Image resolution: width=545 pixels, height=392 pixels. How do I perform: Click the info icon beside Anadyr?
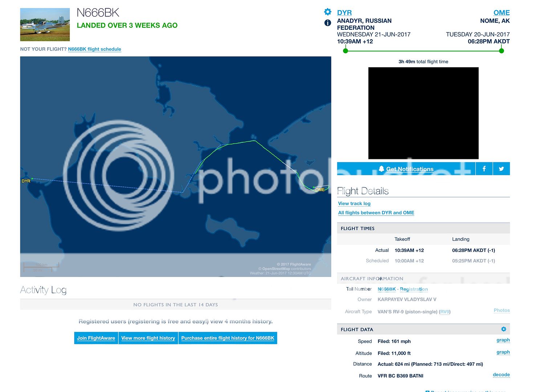(x=328, y=23)
